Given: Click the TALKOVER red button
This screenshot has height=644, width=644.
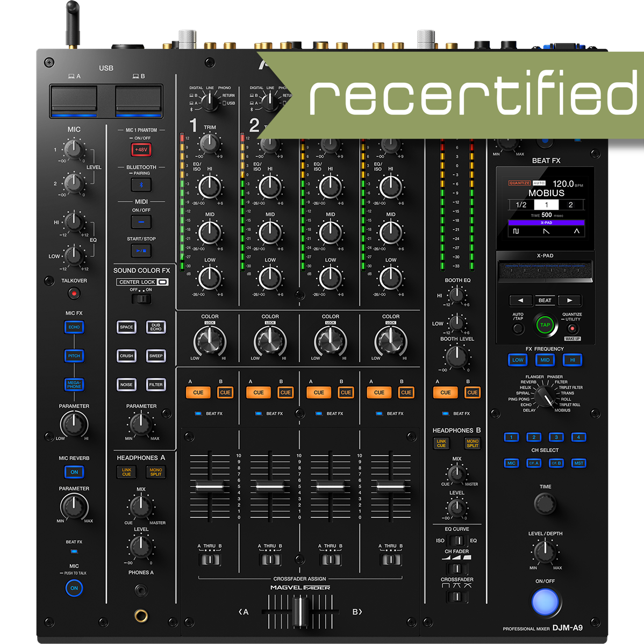Looking at the screenshot, I should [74, 294].
